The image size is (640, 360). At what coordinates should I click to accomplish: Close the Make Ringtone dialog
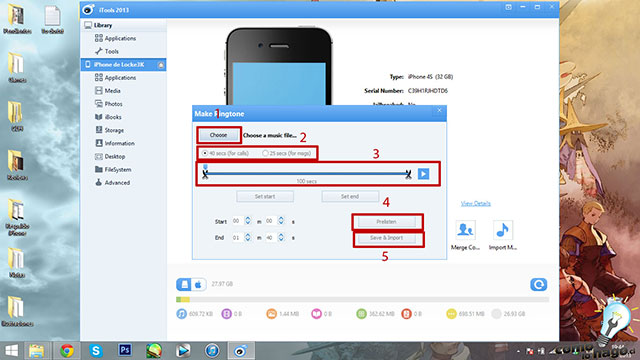(439, 110)
